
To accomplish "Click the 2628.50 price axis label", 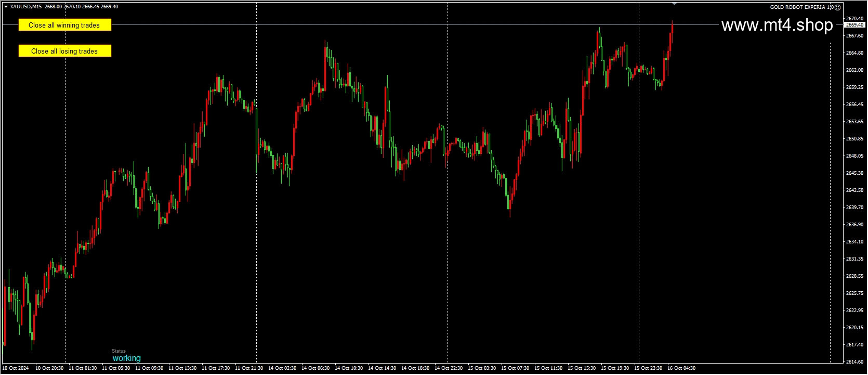I will [854, 276].
